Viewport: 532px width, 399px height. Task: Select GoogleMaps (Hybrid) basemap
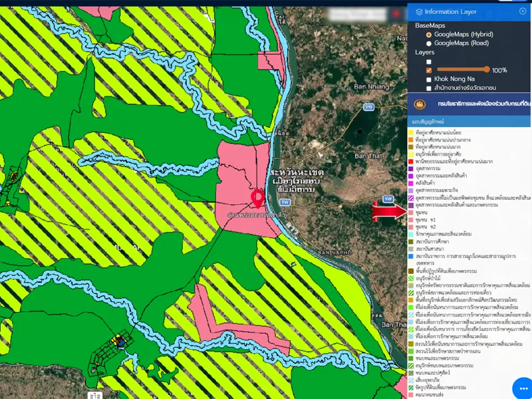(x=429, y=34)
